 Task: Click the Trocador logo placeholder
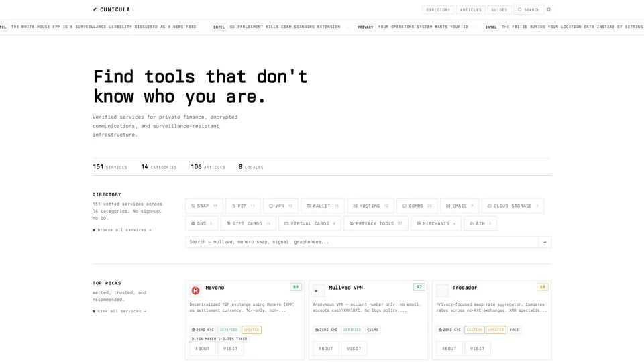click(x=442, y=290)
